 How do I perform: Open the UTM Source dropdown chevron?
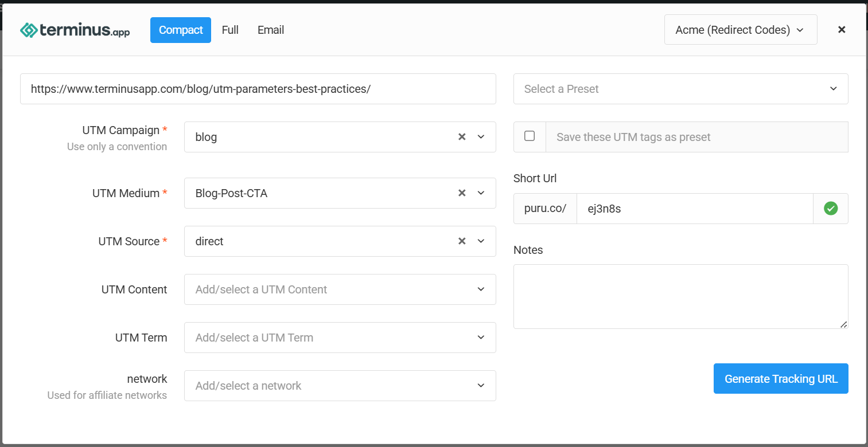(x=481, y=241)
